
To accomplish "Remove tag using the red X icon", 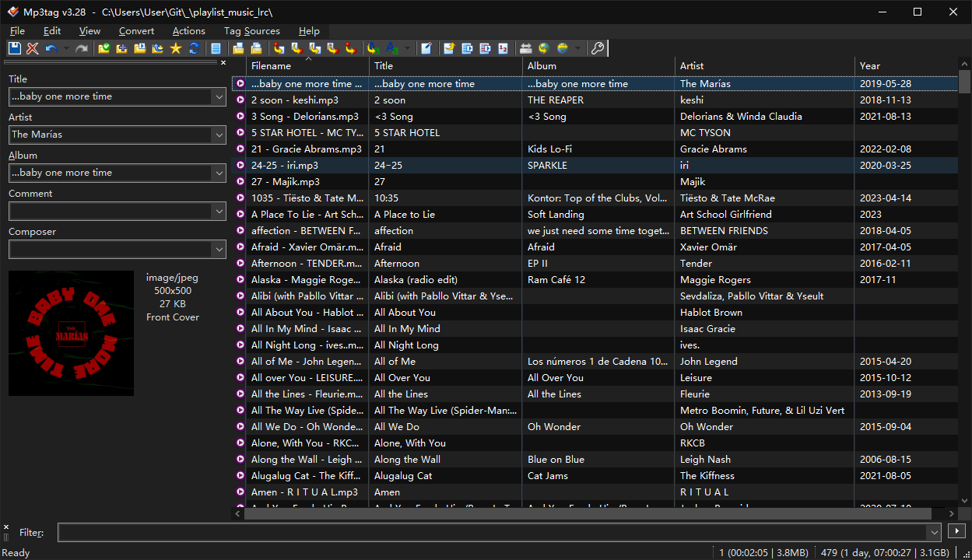I will coord(33,48).
